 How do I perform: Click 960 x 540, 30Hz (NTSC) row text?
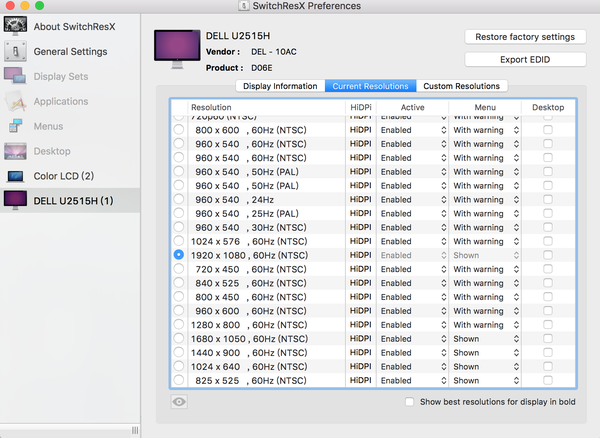pos(251,228)
